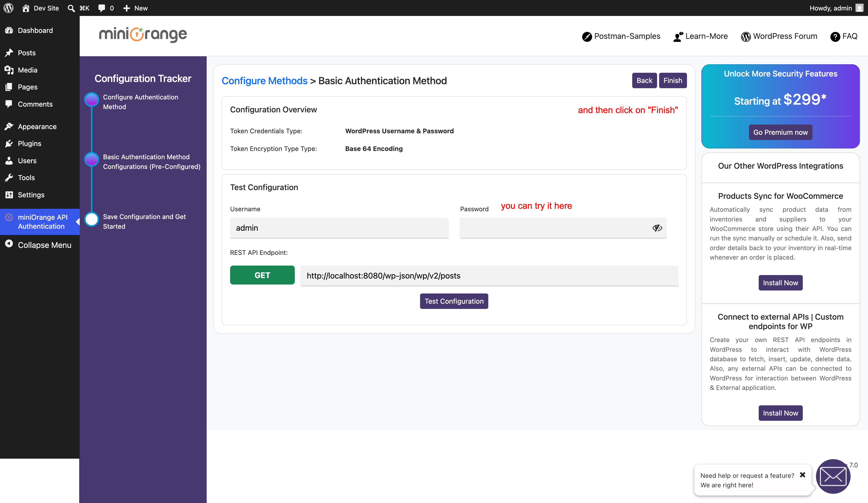Click the Configure Methods breadcrumb link
868x503 pixels.
click(x=264, y=81)
